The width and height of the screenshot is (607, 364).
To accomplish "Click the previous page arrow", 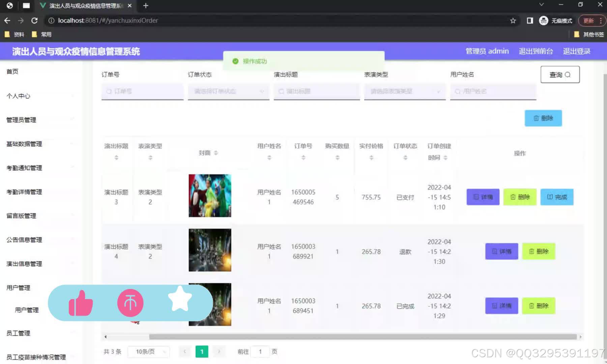I will pos(184,352).
